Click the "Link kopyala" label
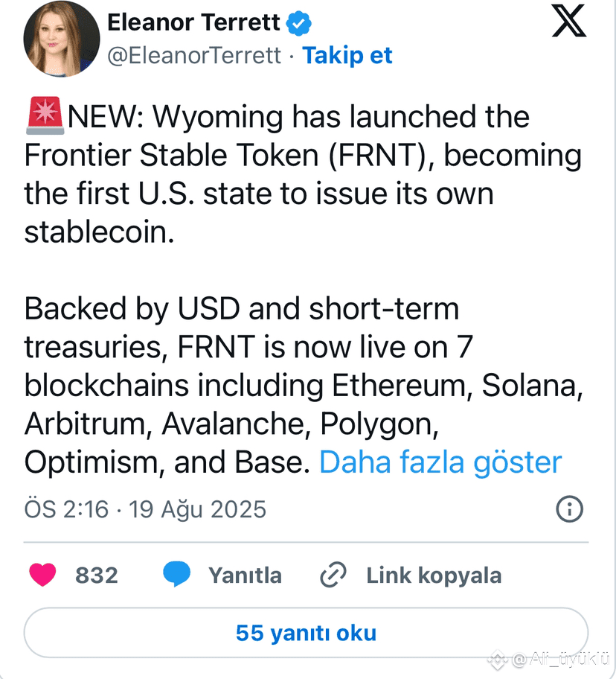 click(434, 576)
